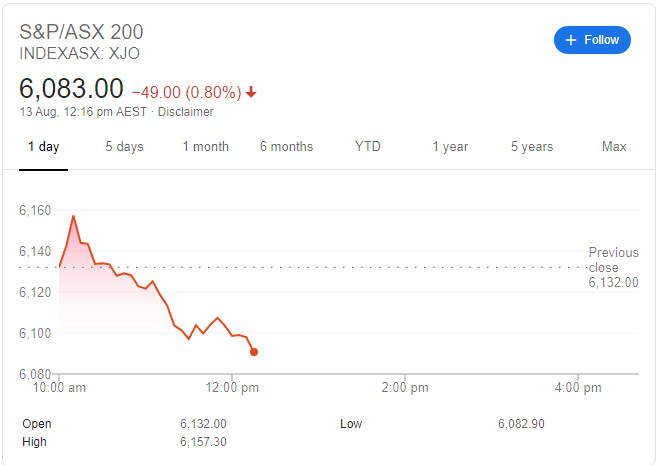The image size is (663, 465).
Task: Click the High value 6,157.30
Action: (203, 442)
